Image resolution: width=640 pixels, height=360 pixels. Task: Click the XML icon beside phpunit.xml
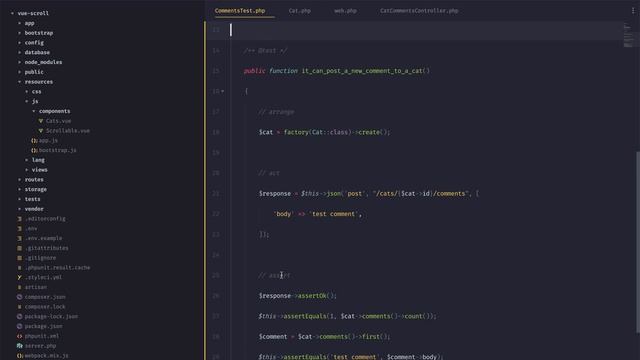click(x=20, y=336)
